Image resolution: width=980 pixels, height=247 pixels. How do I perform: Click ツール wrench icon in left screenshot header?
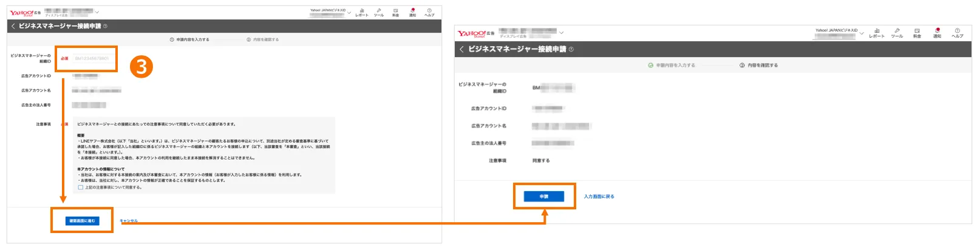tap(379, 12)
